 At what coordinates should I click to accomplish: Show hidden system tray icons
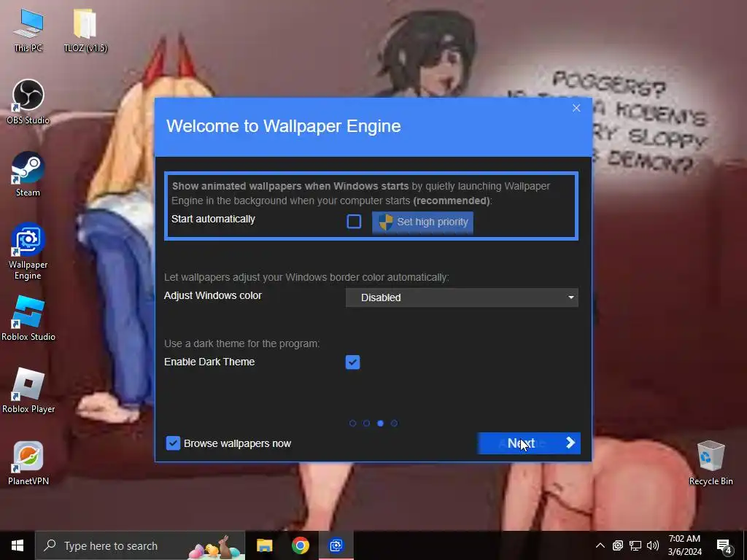(600, 545)
